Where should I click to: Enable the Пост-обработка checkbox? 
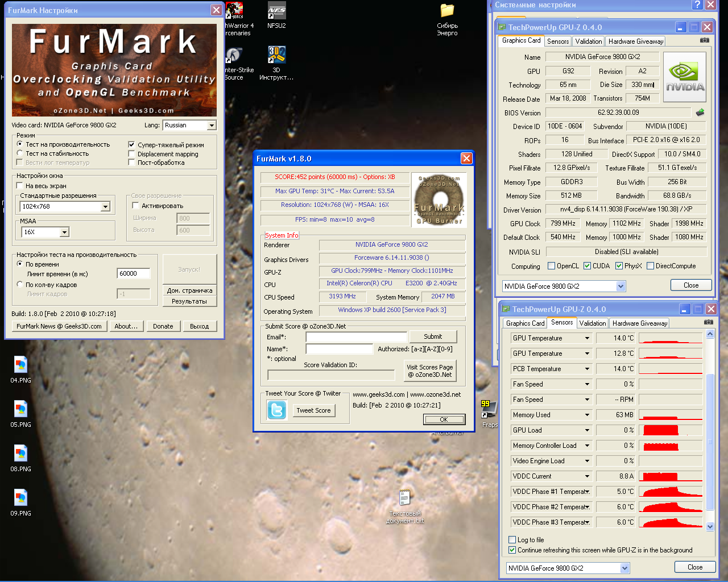tap(132, 163)
